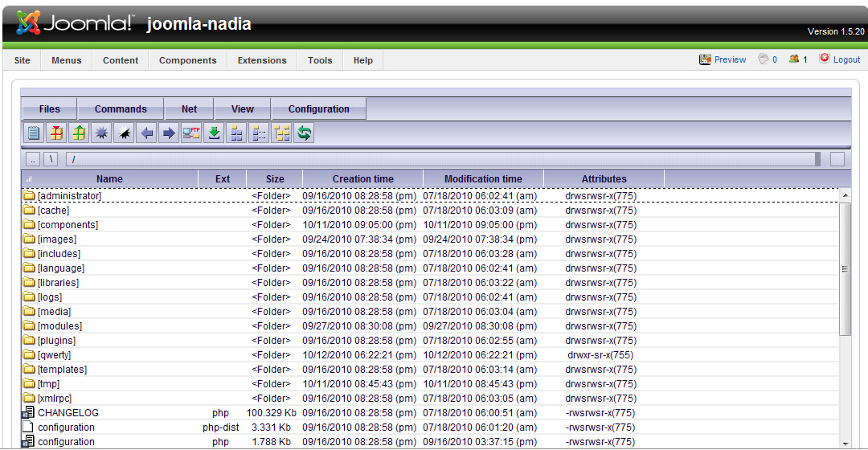The image size is (868, 450).
Task: Switch to folder tree view icon
Action: pos(281,133)
